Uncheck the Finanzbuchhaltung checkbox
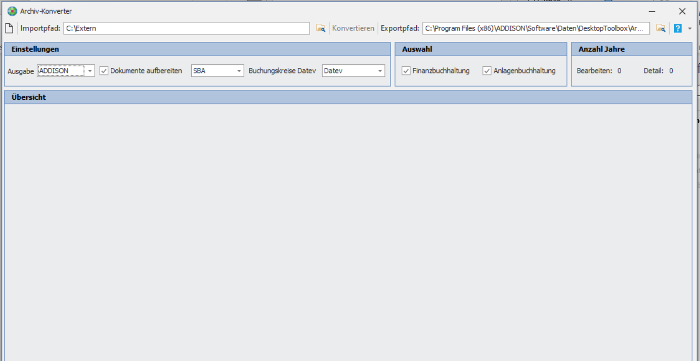Image resolution: width=700 pixels, height=361 pixels. point(406,71)
